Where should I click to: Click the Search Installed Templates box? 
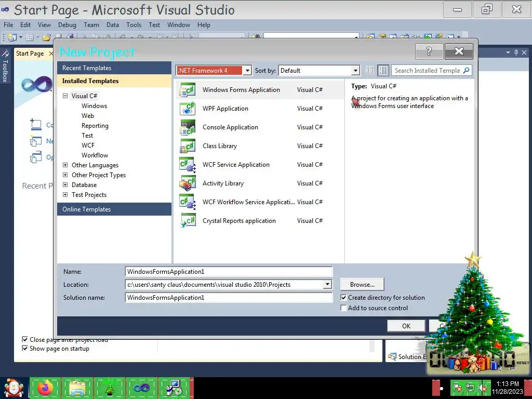[427, 70]
